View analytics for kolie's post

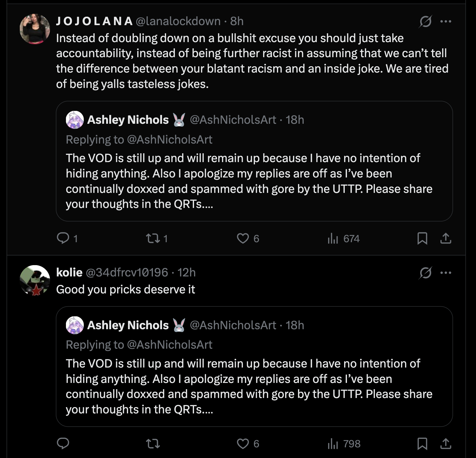coord(333,444)
